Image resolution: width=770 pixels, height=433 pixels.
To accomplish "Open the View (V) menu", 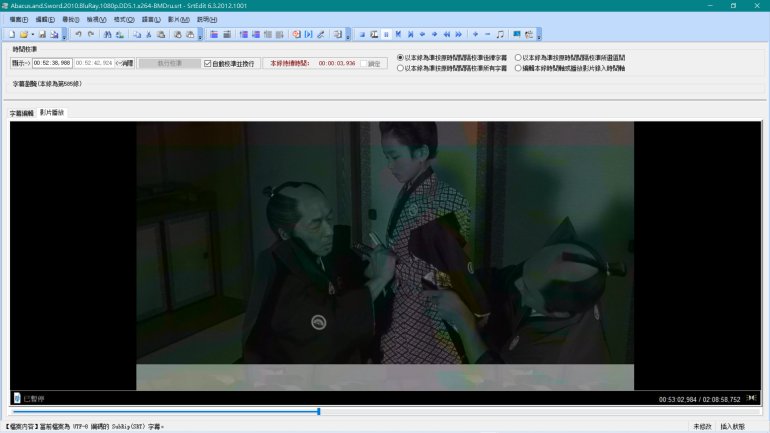I will (96, 20).
